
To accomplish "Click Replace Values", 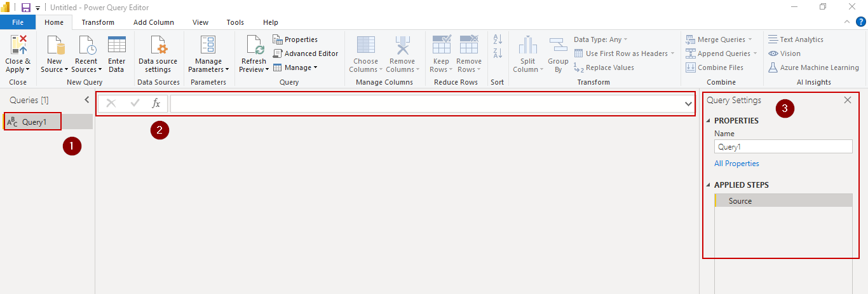I will 604,67.
